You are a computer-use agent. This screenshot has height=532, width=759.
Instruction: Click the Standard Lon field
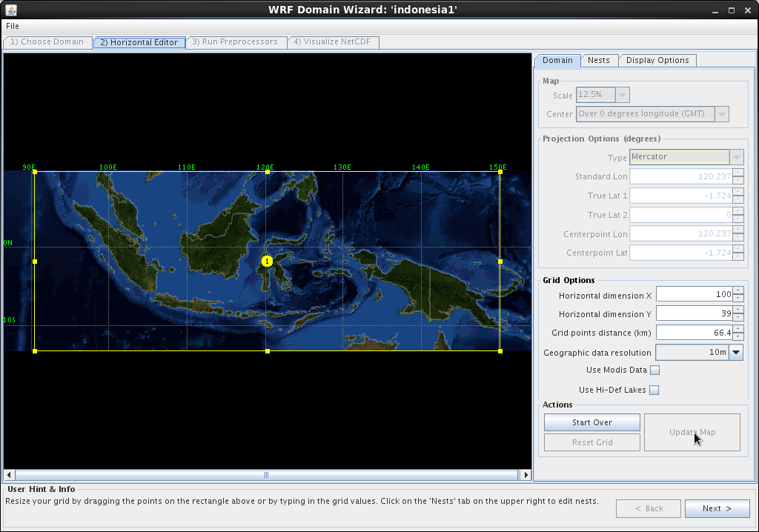(x=681, y=176)
